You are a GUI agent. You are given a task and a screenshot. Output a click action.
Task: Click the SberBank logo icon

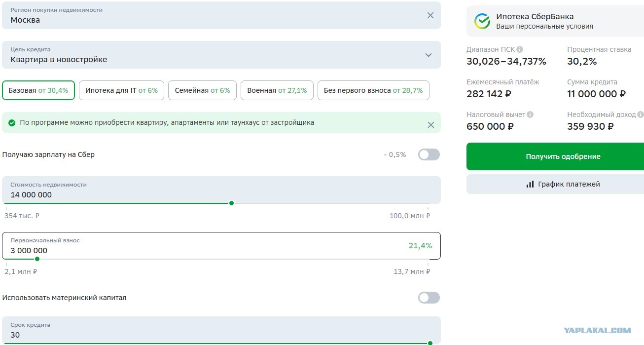[x=482, y=21]
